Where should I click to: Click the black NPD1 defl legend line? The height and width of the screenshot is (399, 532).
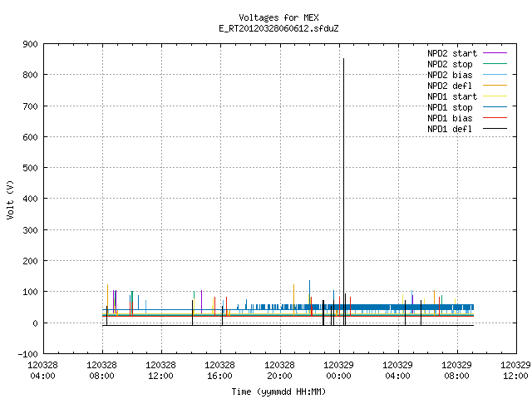(495, 129)
